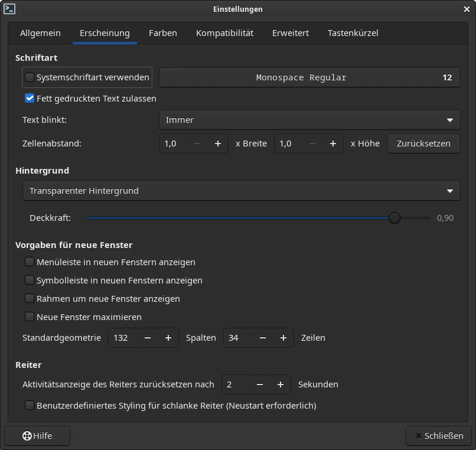Decrease the Spalten value with minus button
The height and width of the screenshot is (450, 476).
coord(148,338)
